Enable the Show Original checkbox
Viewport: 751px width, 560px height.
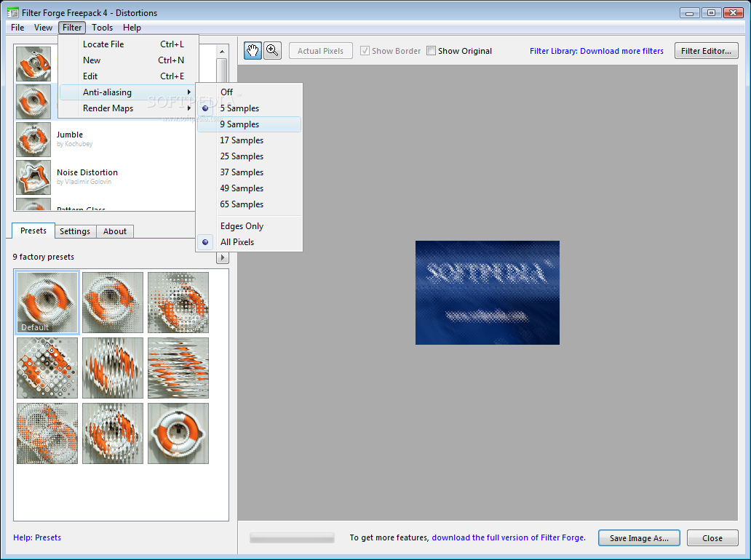pos(431,51)
